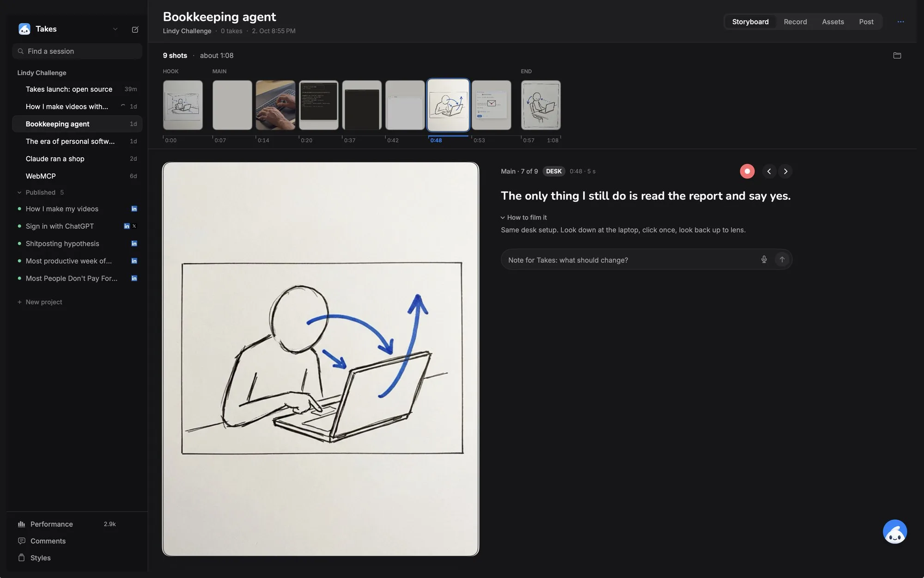Select the shot thumbnail at 0:42

click(405, 105)
